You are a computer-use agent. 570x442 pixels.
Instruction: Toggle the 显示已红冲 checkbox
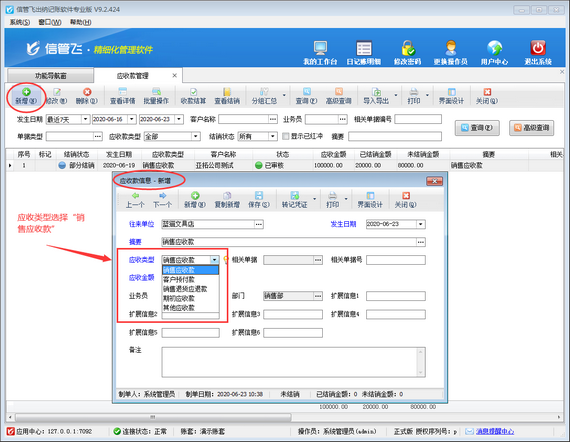point(286,136)
